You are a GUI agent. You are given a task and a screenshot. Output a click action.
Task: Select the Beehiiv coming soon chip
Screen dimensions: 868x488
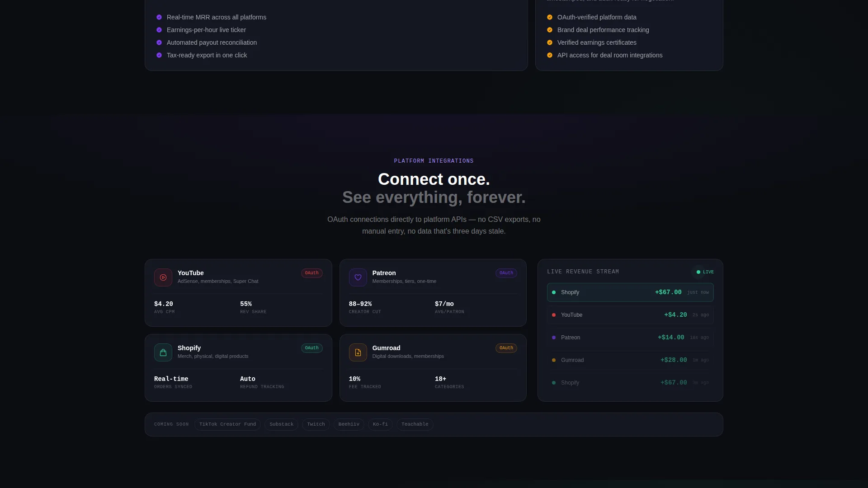point(349,424)
